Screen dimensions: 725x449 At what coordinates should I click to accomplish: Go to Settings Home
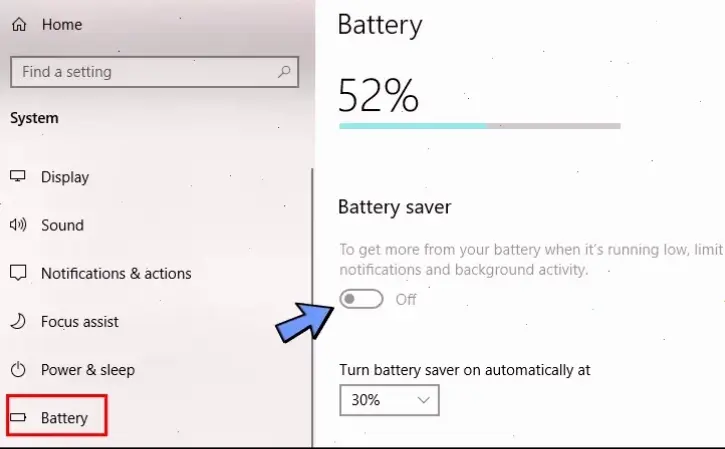pos(62,24)
